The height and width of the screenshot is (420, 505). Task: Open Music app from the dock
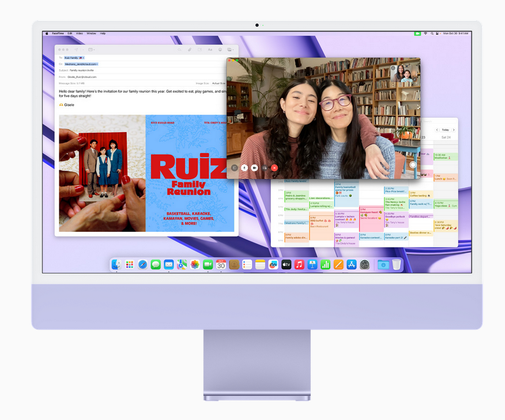299,264
